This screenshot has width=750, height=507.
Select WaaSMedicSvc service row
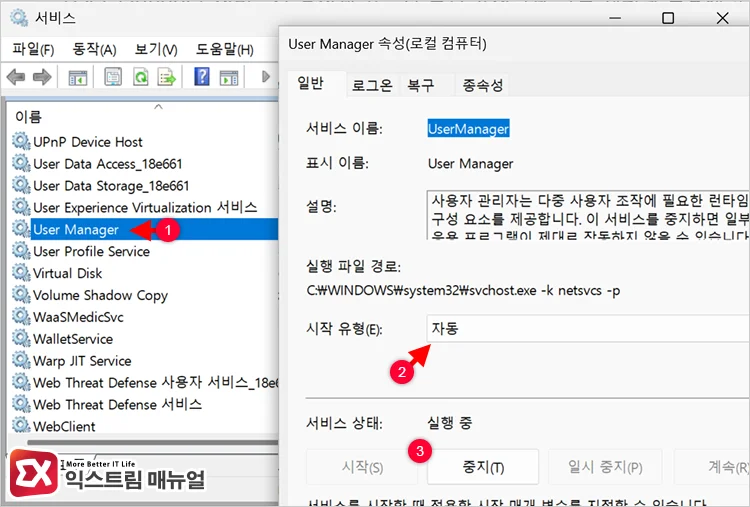pos(145,317)
